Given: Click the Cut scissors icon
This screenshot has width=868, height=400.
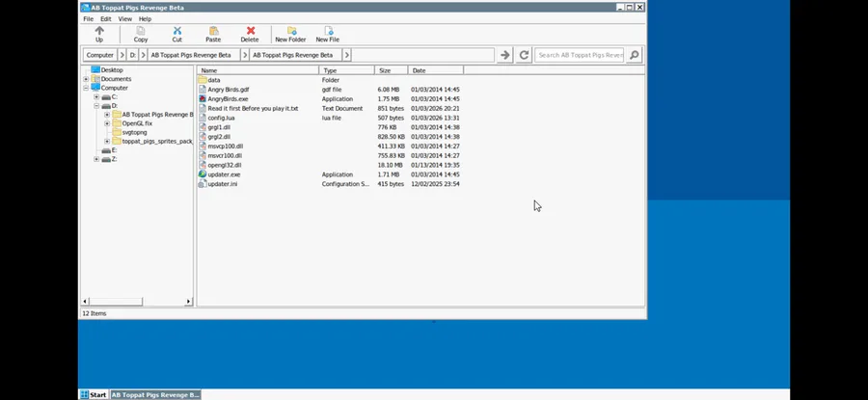Looking at the screenshot, I should [x=177, y=31].
